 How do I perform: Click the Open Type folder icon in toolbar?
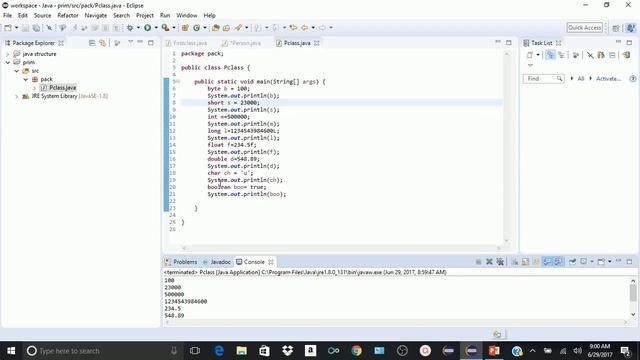[216, 28]
